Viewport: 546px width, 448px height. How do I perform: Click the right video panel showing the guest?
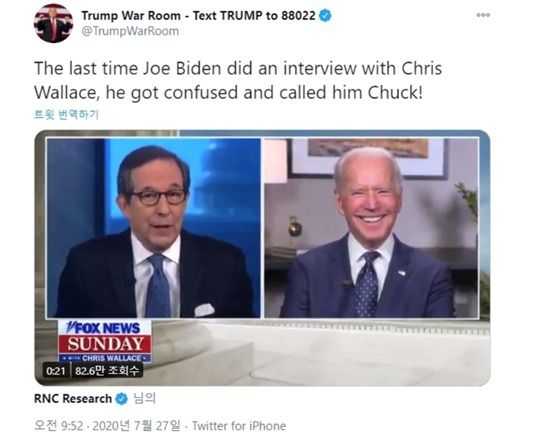[372, 228]
